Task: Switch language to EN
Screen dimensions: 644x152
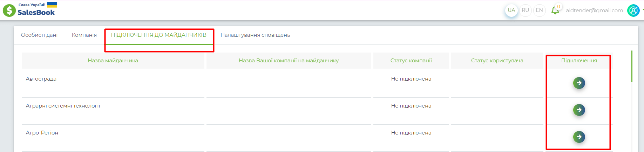Action: pos(539,10)
